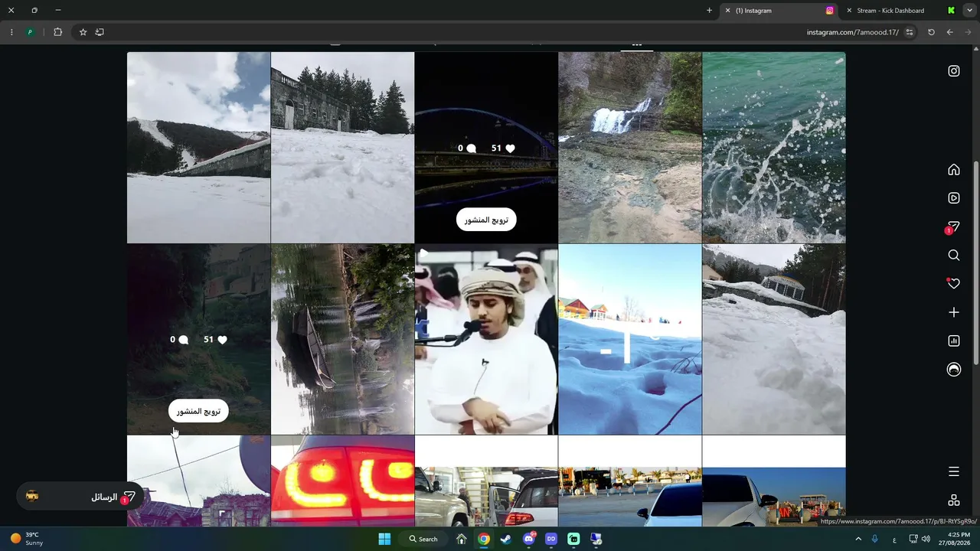Image resolution: width=980 pixels, height=551 pixels.
Task: Close the Instagram tab
Action: click(x=727, y=11)
